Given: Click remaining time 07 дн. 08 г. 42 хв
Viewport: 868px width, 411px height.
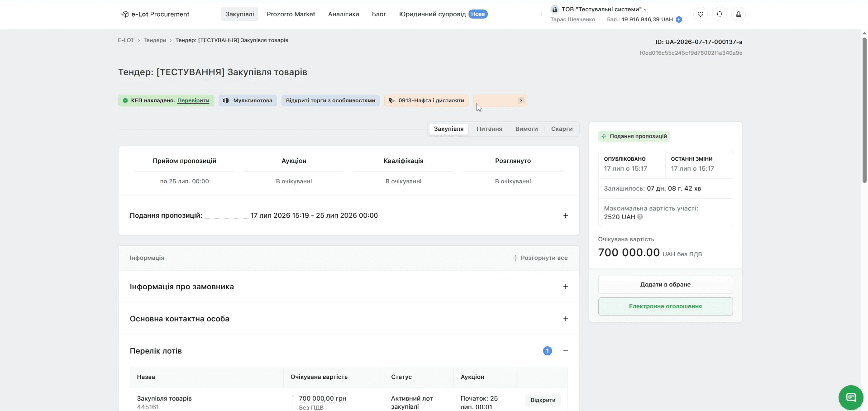Looking at the screenshot, I should 674,188.
